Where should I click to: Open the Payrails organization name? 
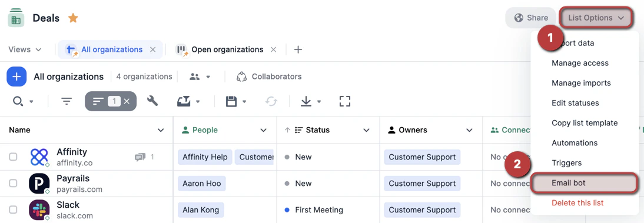(73, 179)
